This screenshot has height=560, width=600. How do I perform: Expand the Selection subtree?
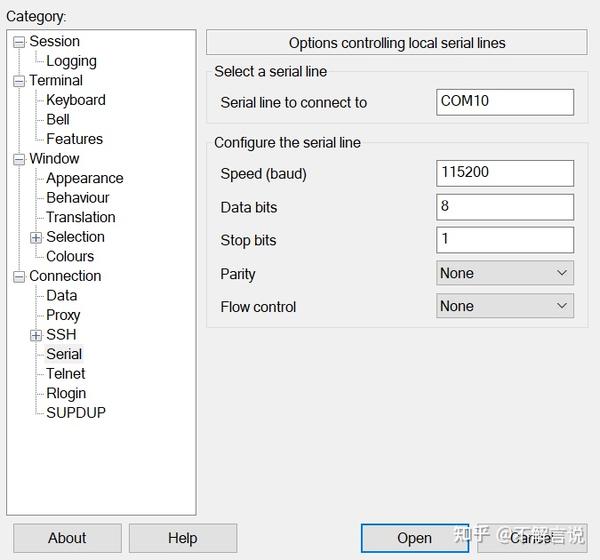click(x=36, y=238)
